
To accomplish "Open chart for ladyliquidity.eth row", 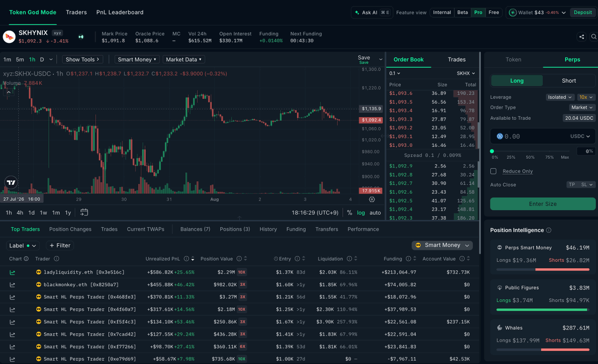I will tap(12, 272).
